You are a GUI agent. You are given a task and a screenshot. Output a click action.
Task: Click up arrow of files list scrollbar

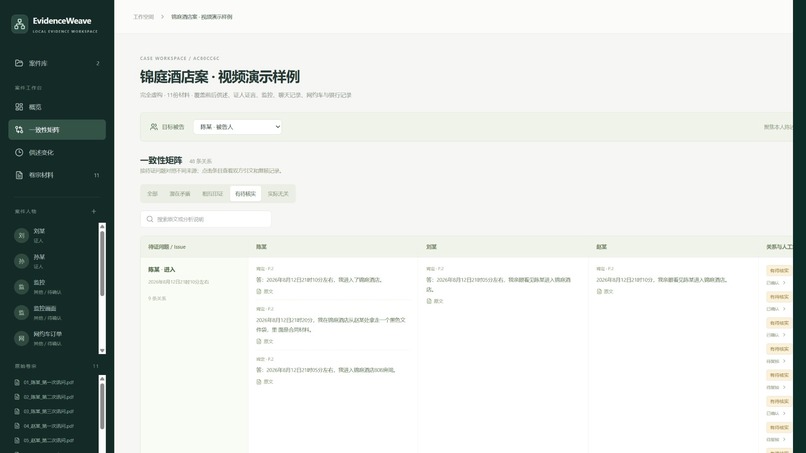[102, 379]
